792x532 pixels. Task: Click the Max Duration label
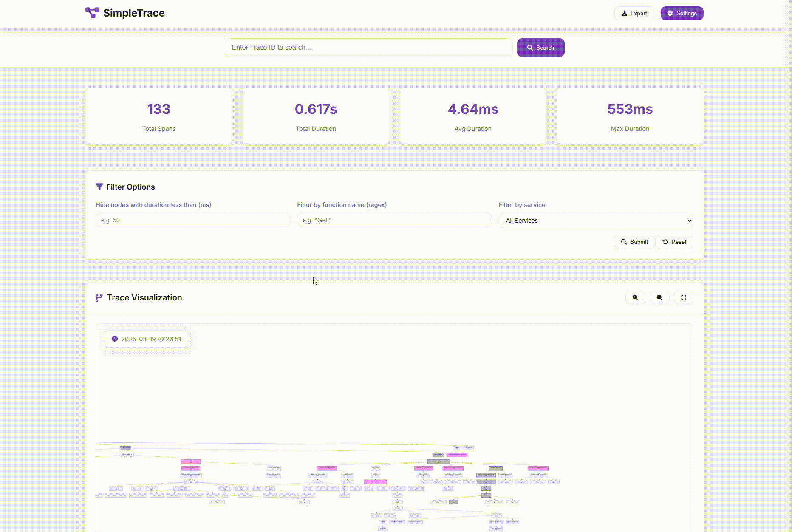pyautogui.click(x=630, y=129)
